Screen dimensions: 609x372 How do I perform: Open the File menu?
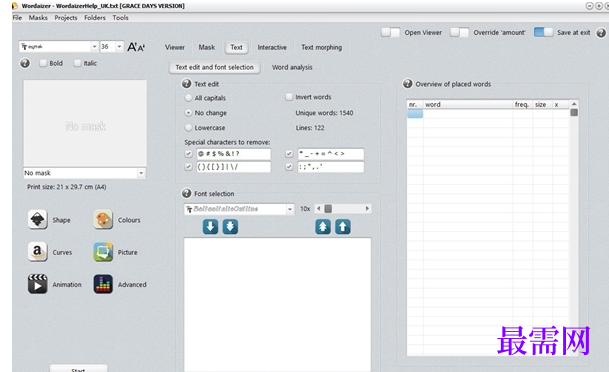[17, 18]
